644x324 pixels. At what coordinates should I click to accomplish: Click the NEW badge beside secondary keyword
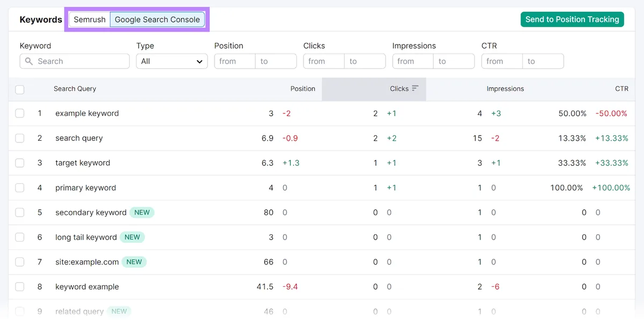142,212
